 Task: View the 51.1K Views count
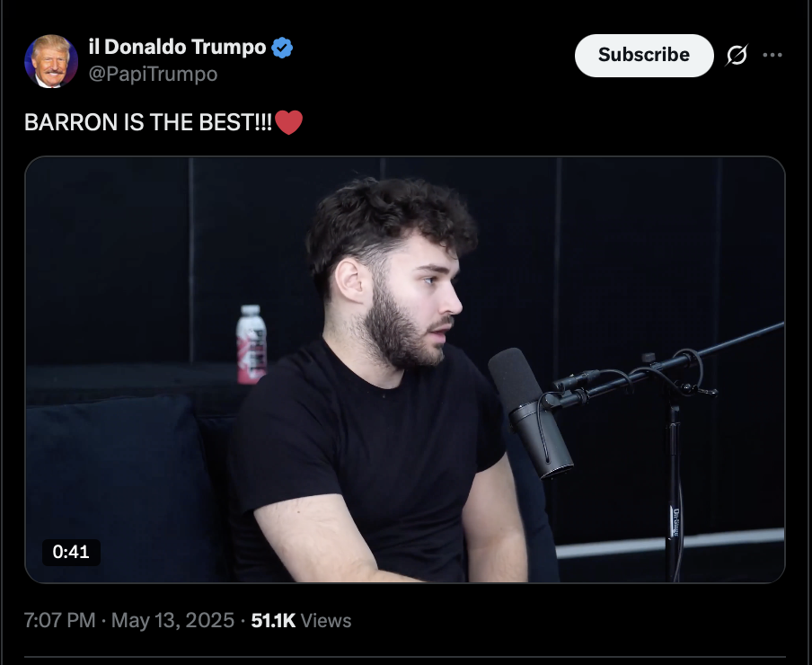[301, 620]
